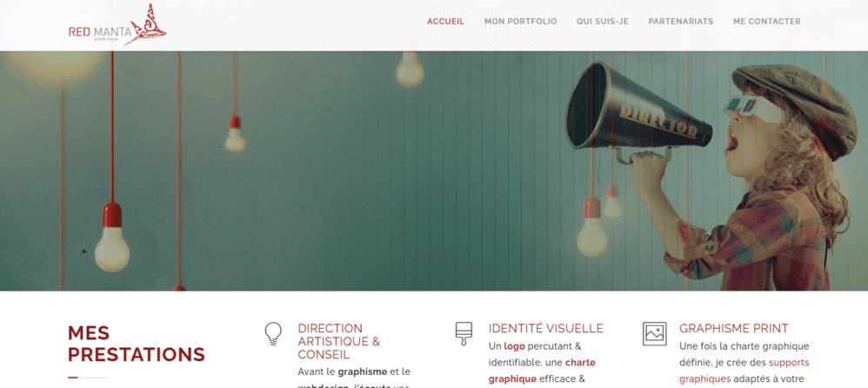The width and height of the screenshot is (868, 388).
Task: Click the paintbrush icon beside Identité Visuelle
Action: click(464, 334)
